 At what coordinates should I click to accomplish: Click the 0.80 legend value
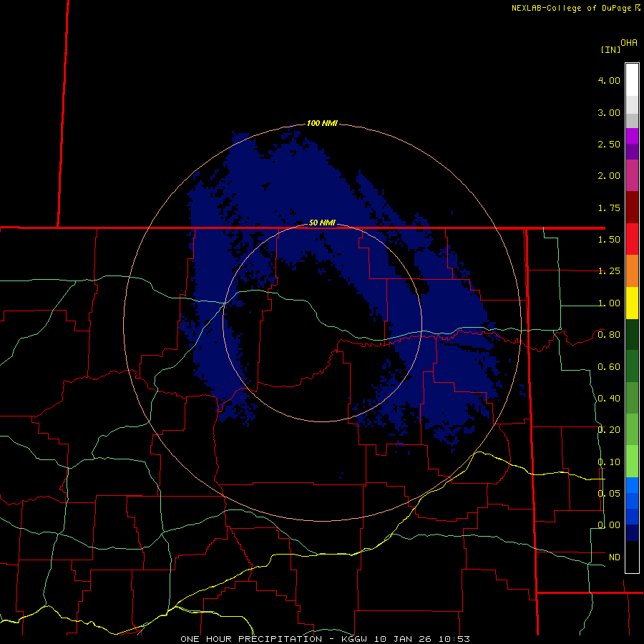(609, 335)
